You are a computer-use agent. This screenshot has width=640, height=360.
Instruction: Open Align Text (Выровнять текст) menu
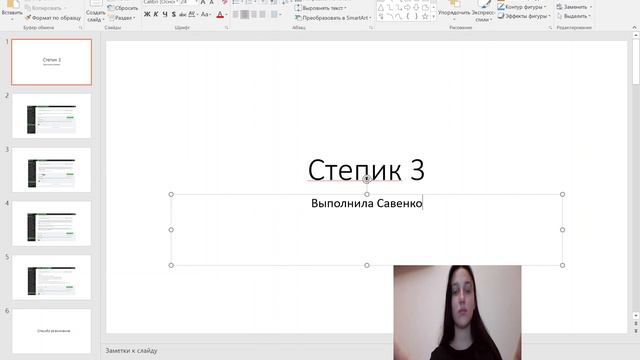321,8
